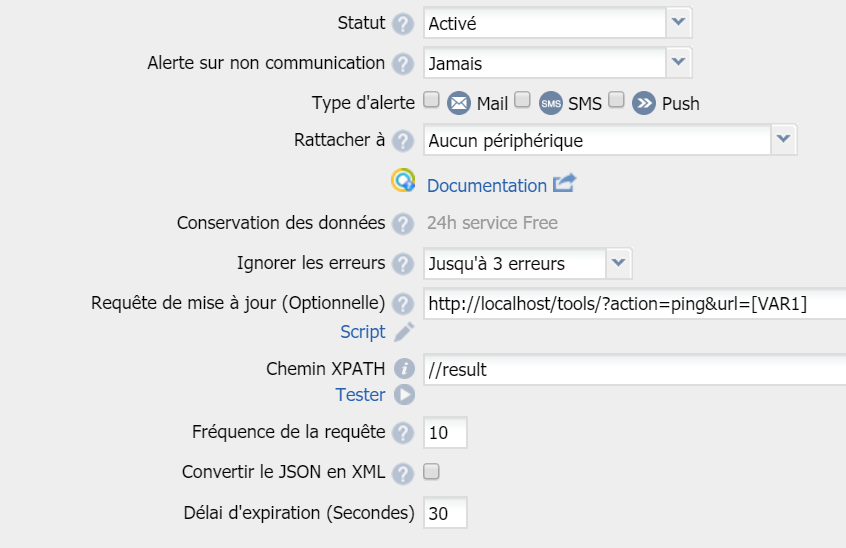Click the help icon next to Rattacher à
The height and width of the screenshot is (548, 846).
coord(403,141)
